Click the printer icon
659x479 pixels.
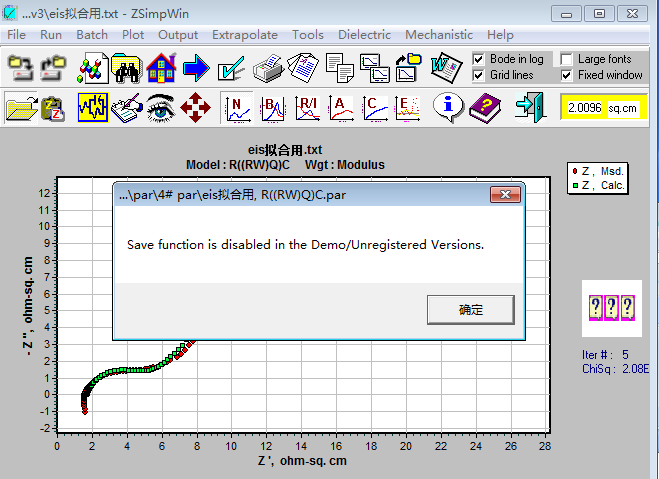(x=269, y=68)
